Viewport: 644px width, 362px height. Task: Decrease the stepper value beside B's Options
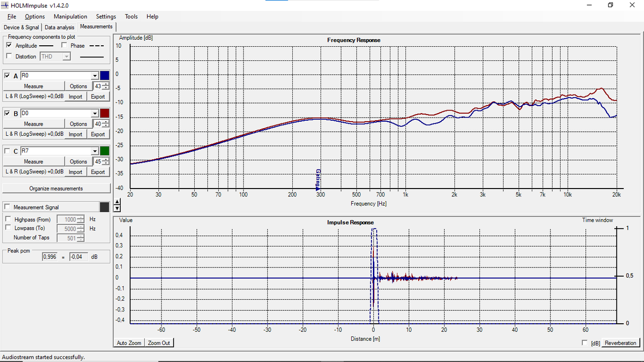[x=106, y=126]
